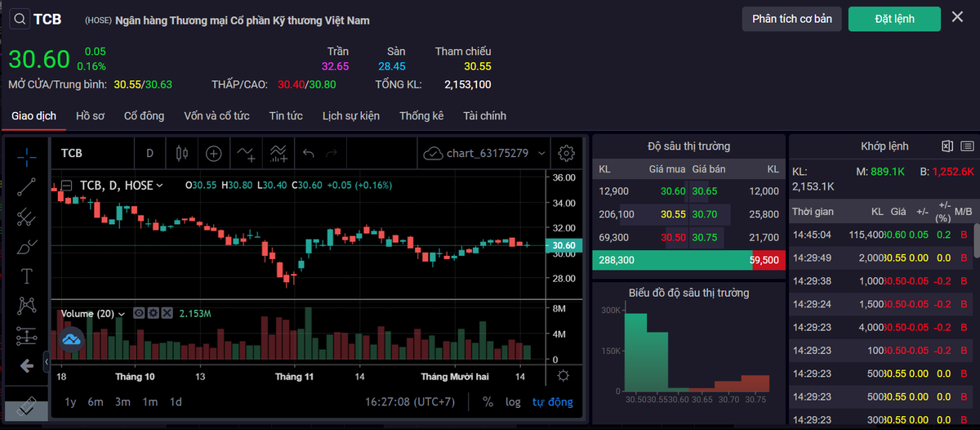Open the Tài chính tab

[484, 116]
